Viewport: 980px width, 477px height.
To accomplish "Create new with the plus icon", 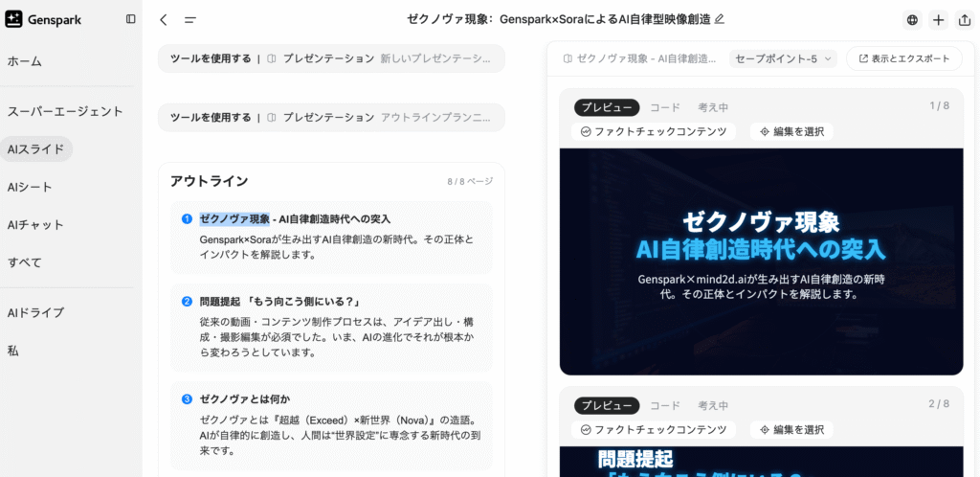I will point(938,20).
